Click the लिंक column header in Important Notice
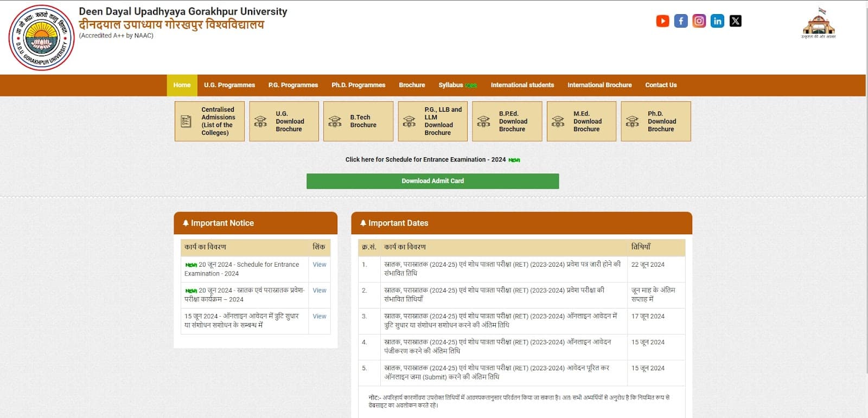Screen dimensions: 868x418 pyautogui.click(x=319, y=247)
